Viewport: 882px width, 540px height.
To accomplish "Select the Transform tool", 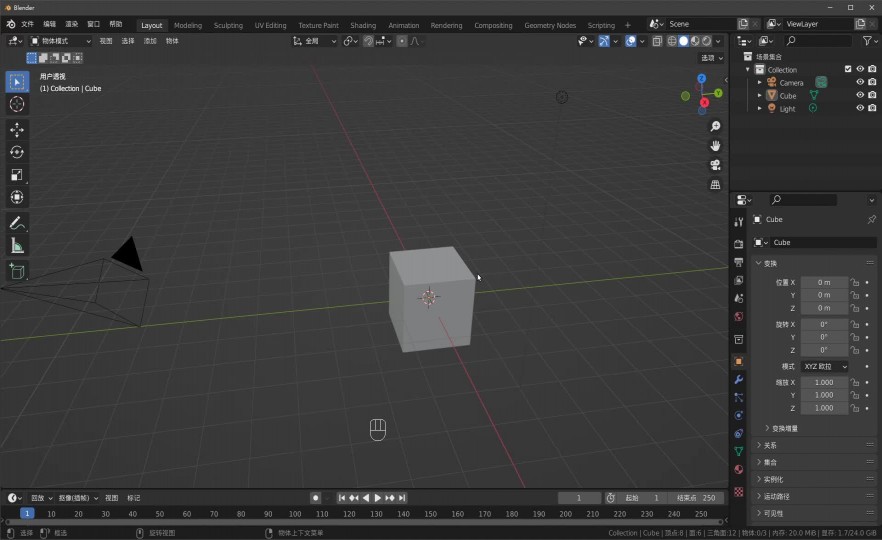I will pyautogui.click(x=17, y=197).
